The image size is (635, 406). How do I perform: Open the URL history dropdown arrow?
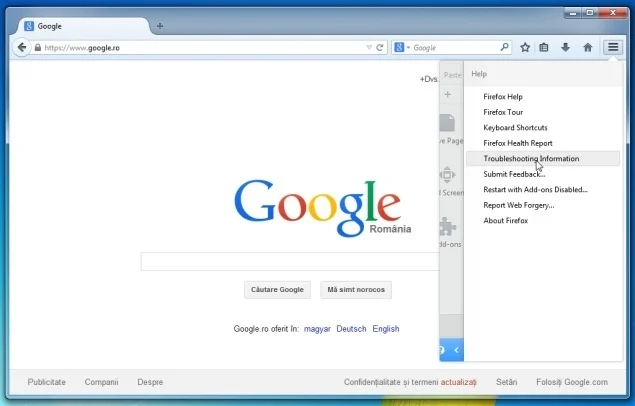pyautogui.click(x=369, y=47)
